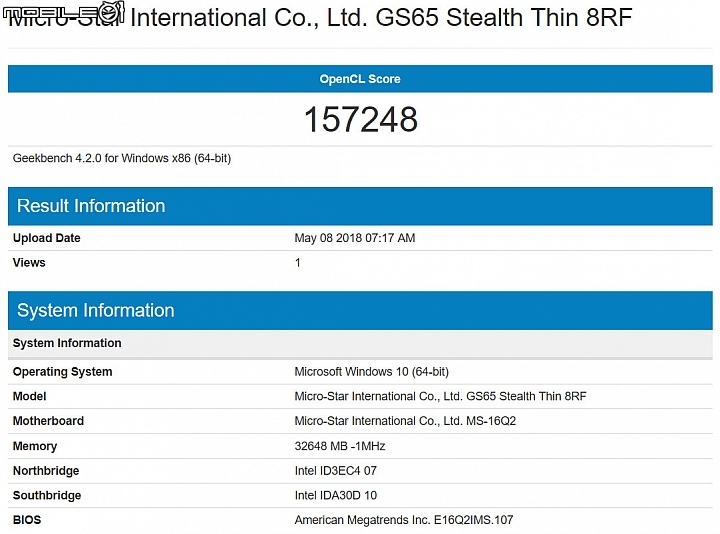Click the Northbridge label
Screen dimensions: 720x534
coord(46,471)
